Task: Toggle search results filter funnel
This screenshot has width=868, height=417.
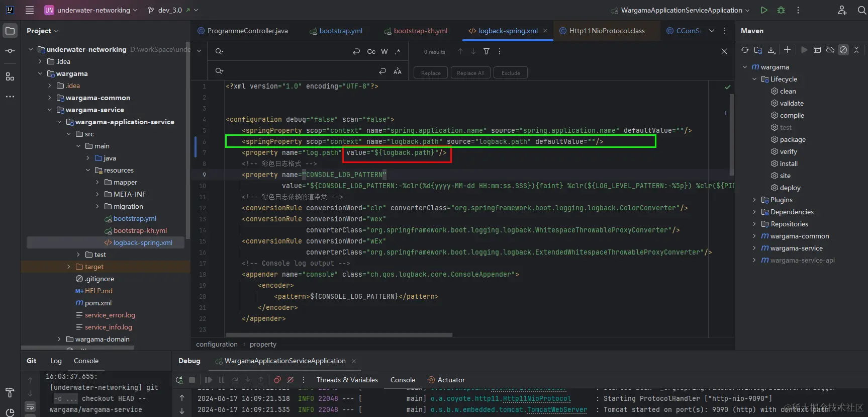Action: click(487, 51)
